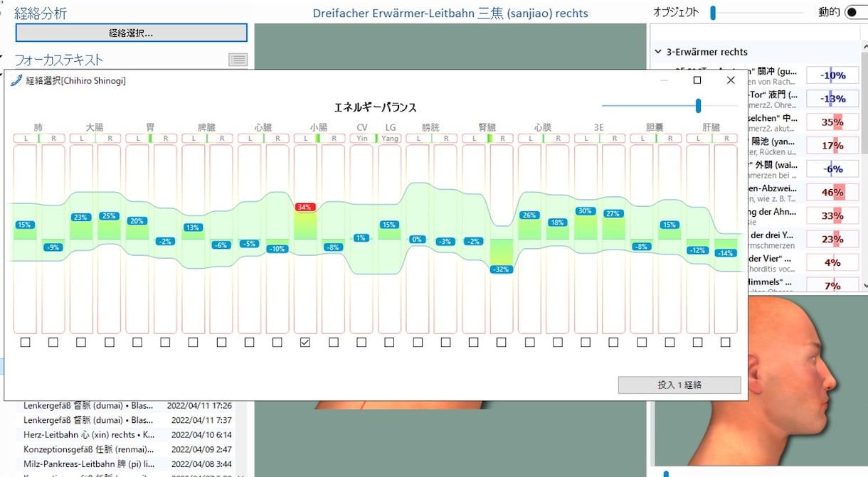Screen dimensions: 868x477
Task: Adjust the オブジェクト slider handle
Action: pos(713,13)
